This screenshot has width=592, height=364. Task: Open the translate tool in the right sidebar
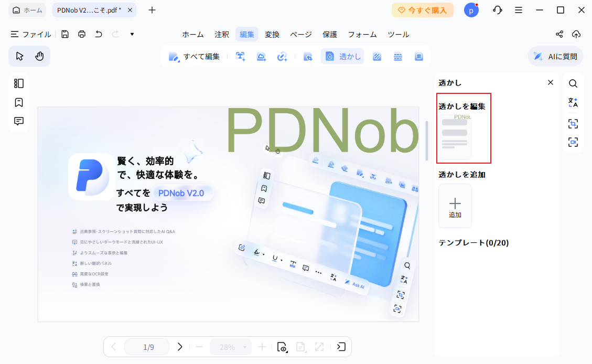[x=573, y=103]
